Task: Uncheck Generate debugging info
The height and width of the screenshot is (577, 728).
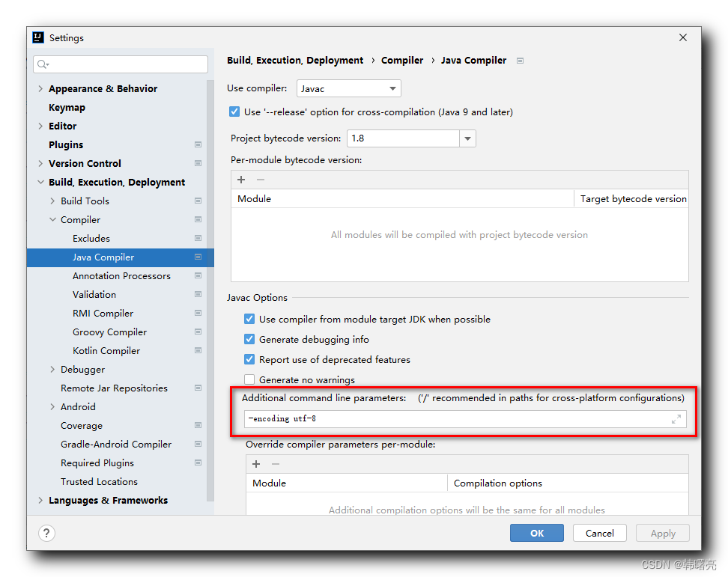Action: 249,340
